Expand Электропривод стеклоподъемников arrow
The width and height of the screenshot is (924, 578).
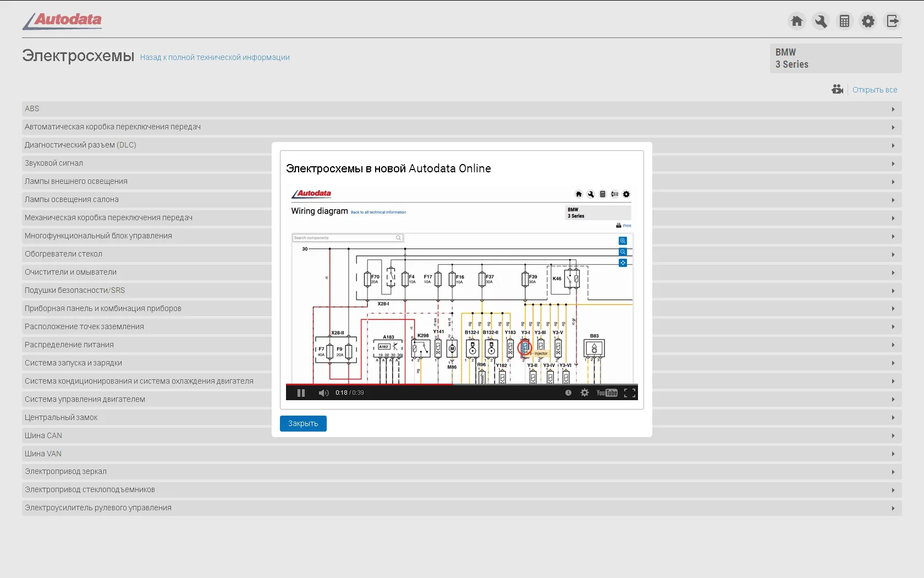click(x=893, y=490)
